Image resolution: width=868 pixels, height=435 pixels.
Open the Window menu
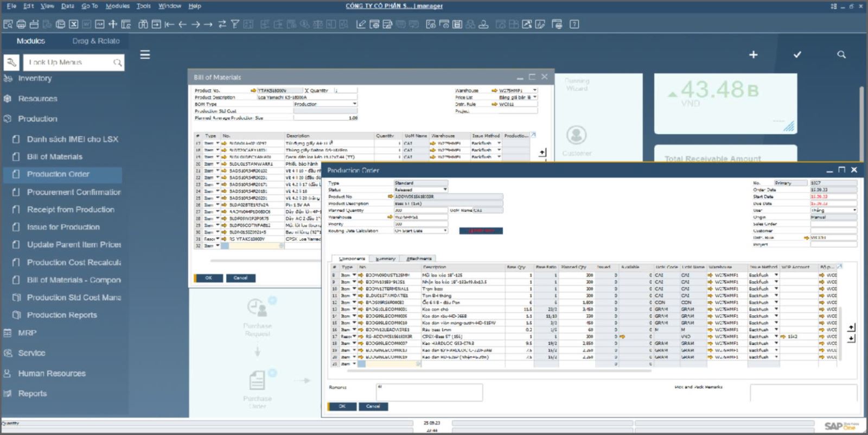click(x=170, y=6)
